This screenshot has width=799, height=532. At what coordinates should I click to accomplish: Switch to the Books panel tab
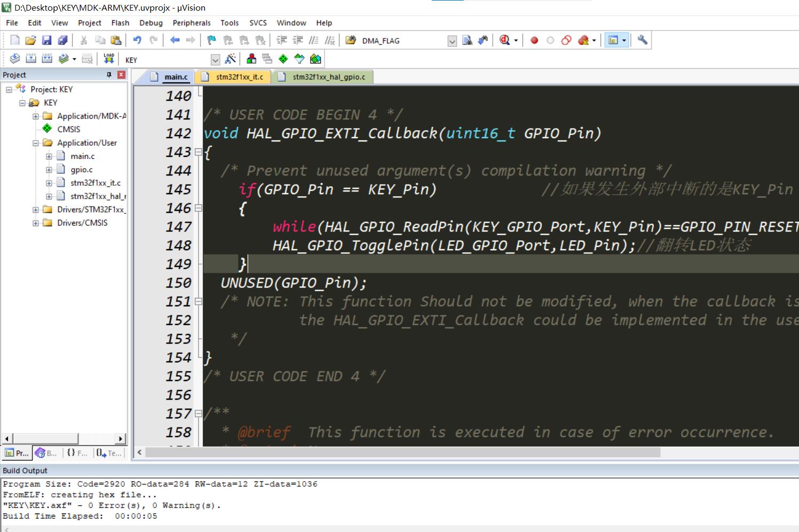click(x=46, y=453)
